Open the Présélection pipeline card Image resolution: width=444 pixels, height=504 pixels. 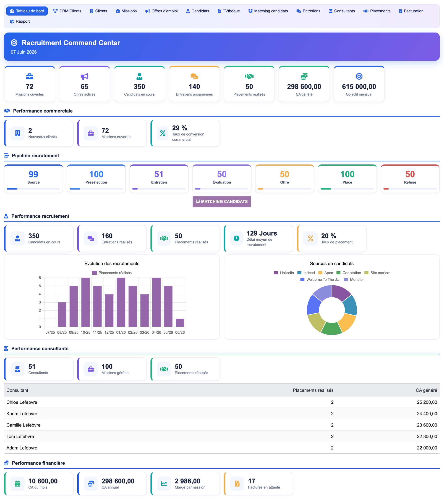click(x=96, y=179)
